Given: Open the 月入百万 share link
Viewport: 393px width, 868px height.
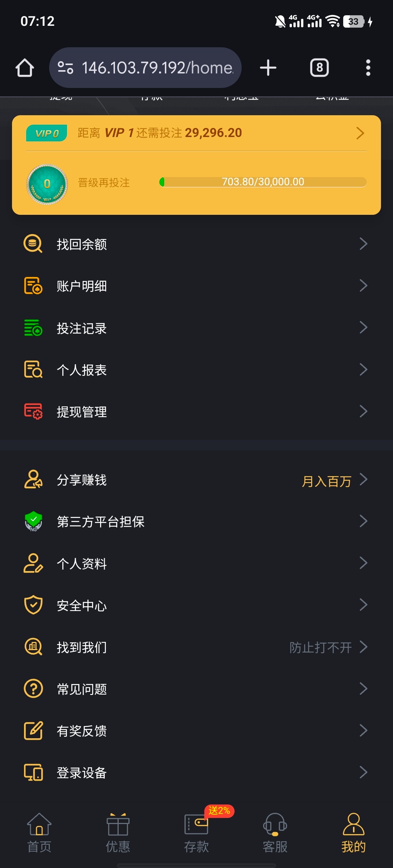Looking at the screenshot, I should pyautogui.click(x=326, y=481).
